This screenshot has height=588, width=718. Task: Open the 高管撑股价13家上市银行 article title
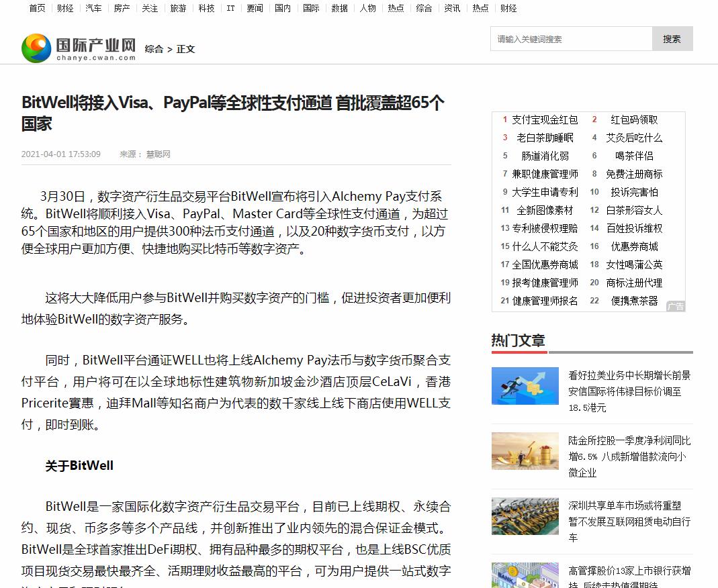click(x=629, y=577)
